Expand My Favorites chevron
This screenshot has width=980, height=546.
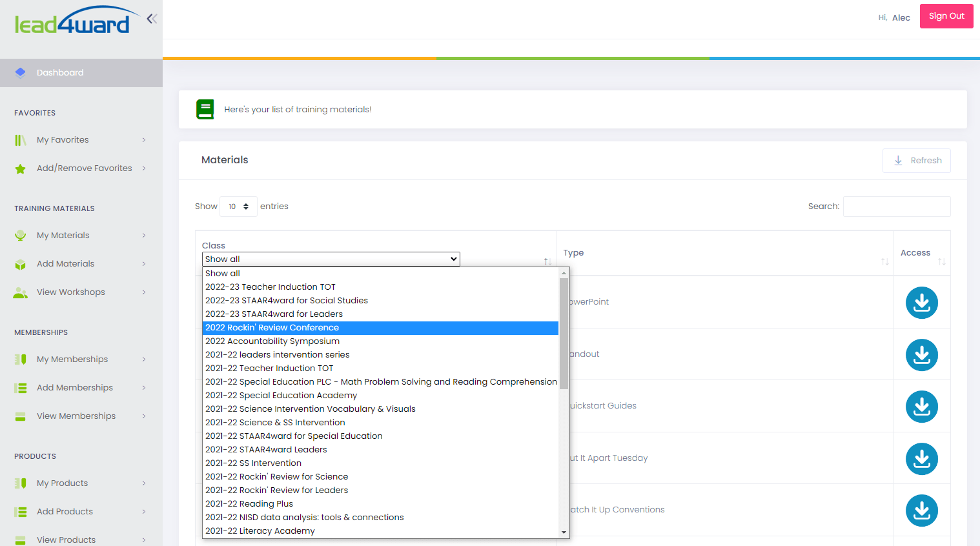click(x=144, y=140)
